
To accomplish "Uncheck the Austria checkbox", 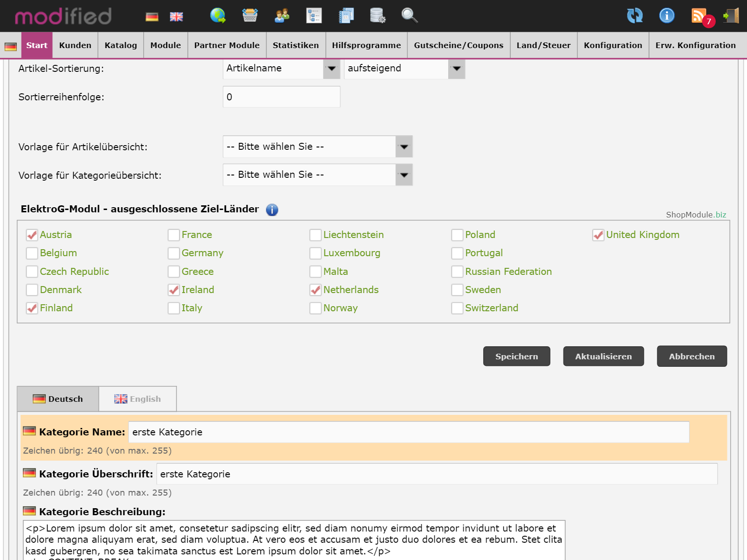I will point(32,235).
